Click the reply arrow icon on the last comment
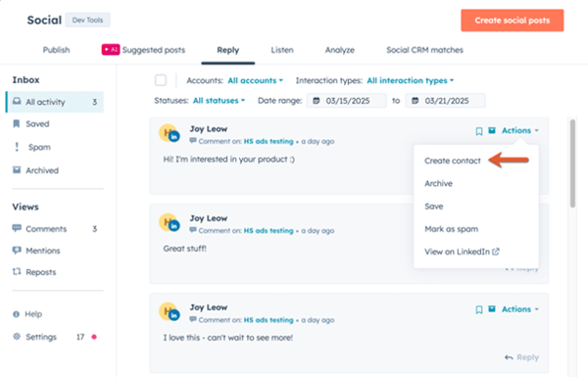 point(509,357)
